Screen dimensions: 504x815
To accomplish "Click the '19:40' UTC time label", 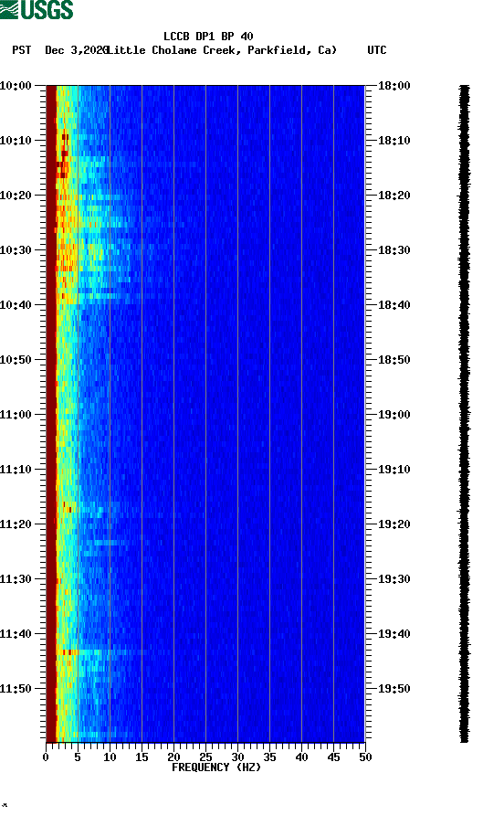I will point(394,634).
